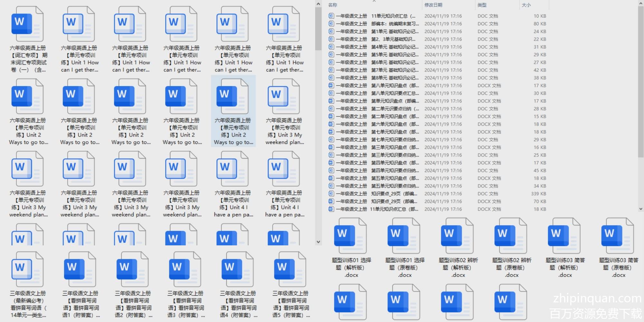Click the left pane scrollbar down arrow
The height and width of the screenshot is (322, 644).
tap(318, 242)
